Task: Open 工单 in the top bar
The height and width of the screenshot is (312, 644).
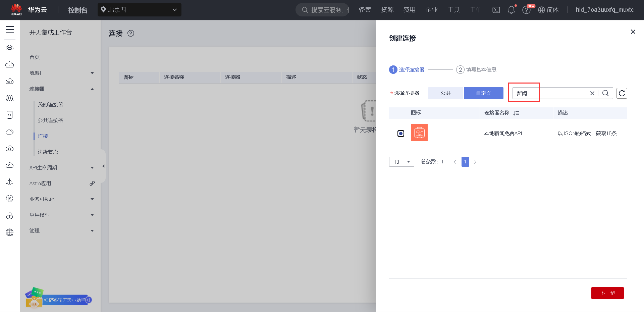Action: (476, 10)
